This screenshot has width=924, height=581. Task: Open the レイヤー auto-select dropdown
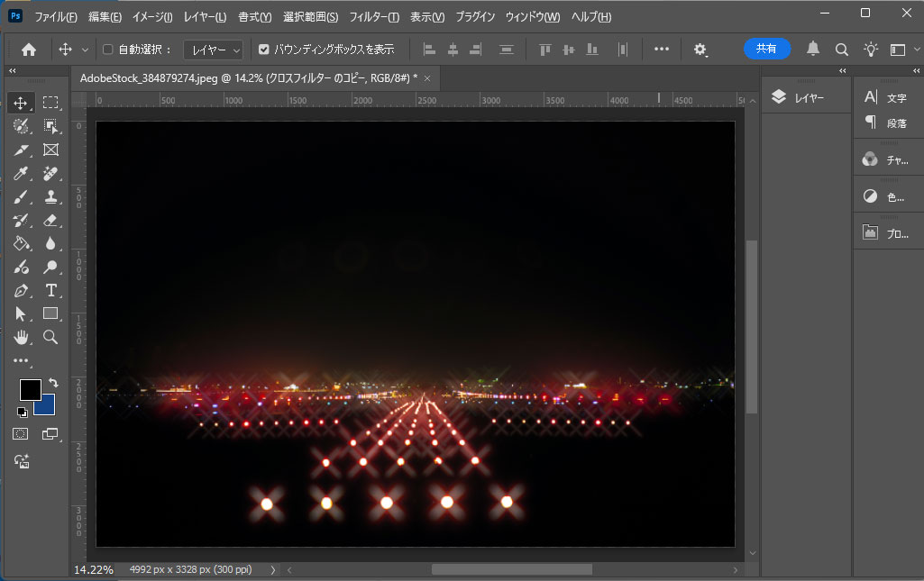[213, 50]
